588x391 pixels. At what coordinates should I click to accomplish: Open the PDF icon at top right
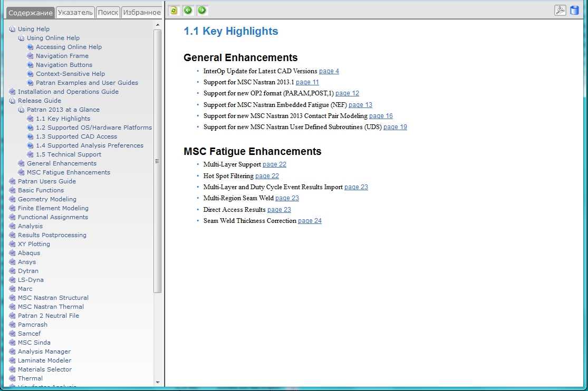[x=560, y=11]
